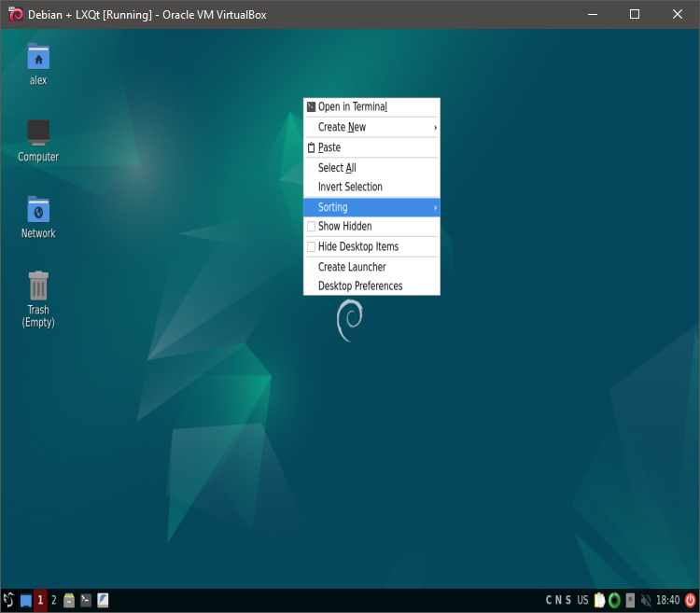Switch to virtual desktop 2
The image size is (700, 613).
pyautogui.click(x=53, y=601)
